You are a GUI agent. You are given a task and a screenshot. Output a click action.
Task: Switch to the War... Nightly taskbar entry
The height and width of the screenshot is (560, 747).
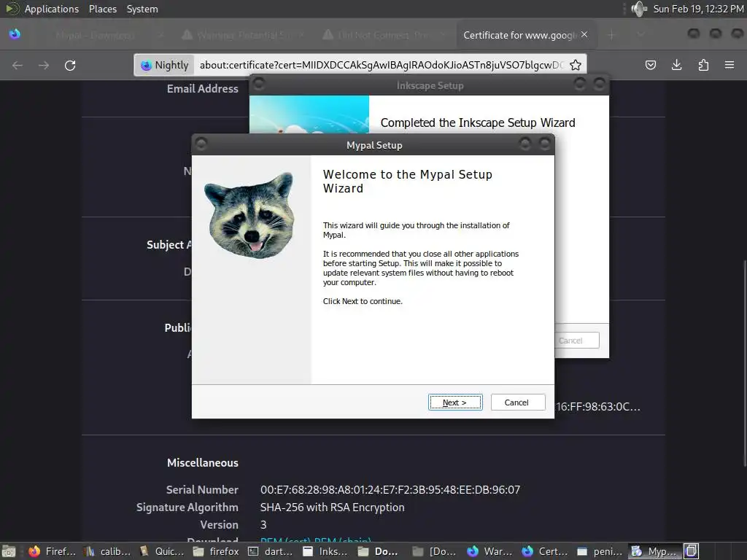click(489, 551)
